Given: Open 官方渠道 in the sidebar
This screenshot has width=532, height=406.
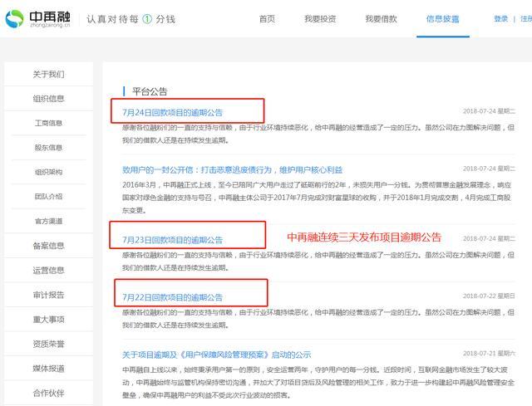Looking at the screenshot, I should tap(48, 221).
